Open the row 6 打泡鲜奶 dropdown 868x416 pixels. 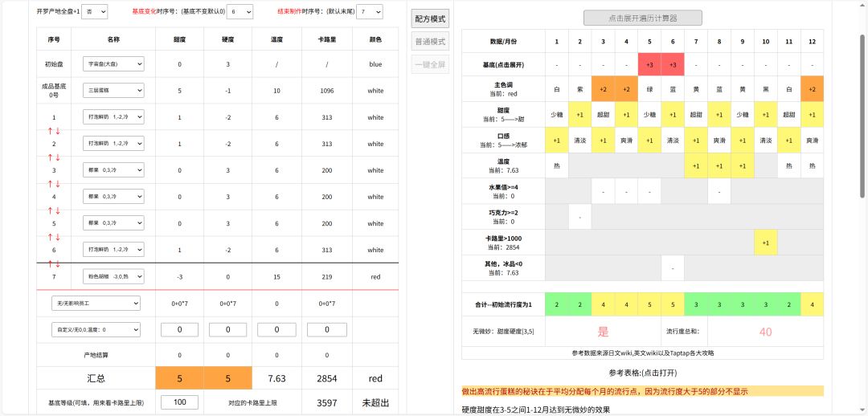click(113, 250)
